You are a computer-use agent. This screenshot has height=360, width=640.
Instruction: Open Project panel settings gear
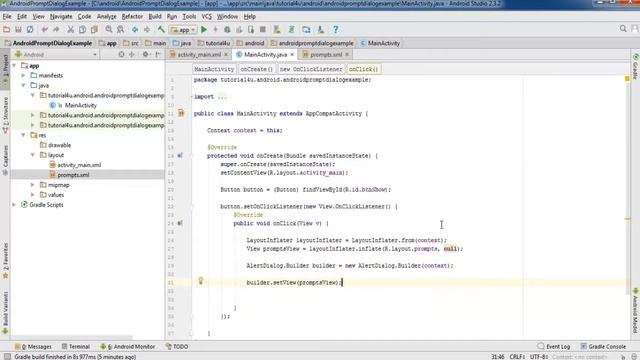point(145,54)
